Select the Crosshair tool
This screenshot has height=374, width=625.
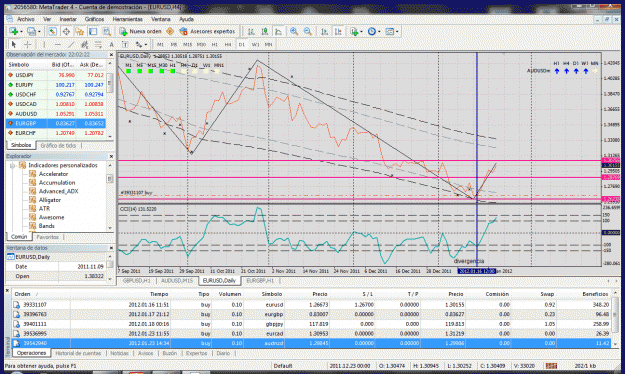pyautogui.click(x=28, y=44)
